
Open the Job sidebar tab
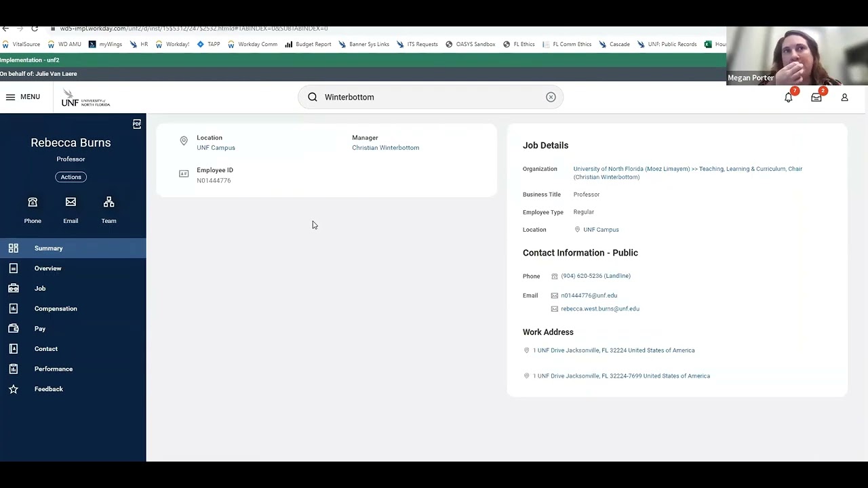(x=73, y=288)
